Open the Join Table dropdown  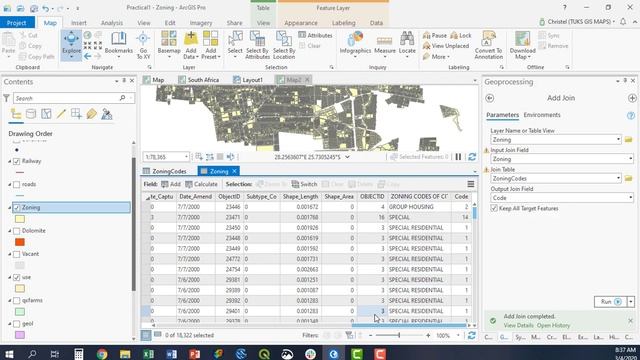[618, 178]
